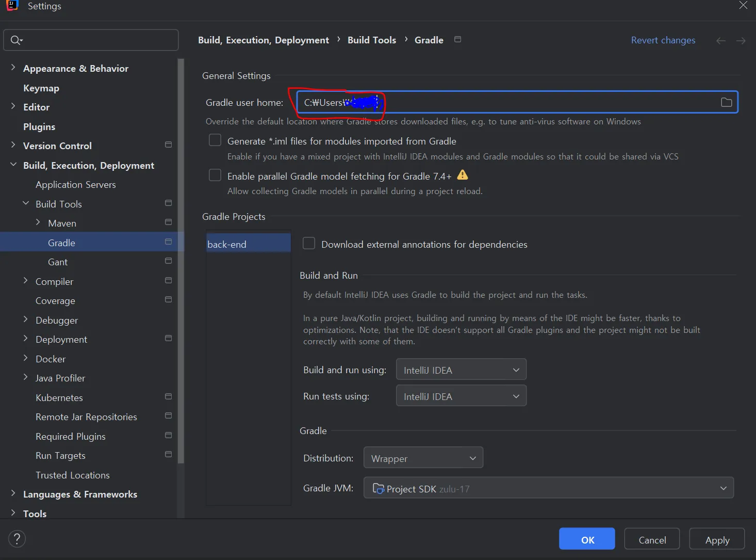
Task: Open the Gradle JVM Project SDK dropdown
Action: pyautogui.click(x=549, y=488)
